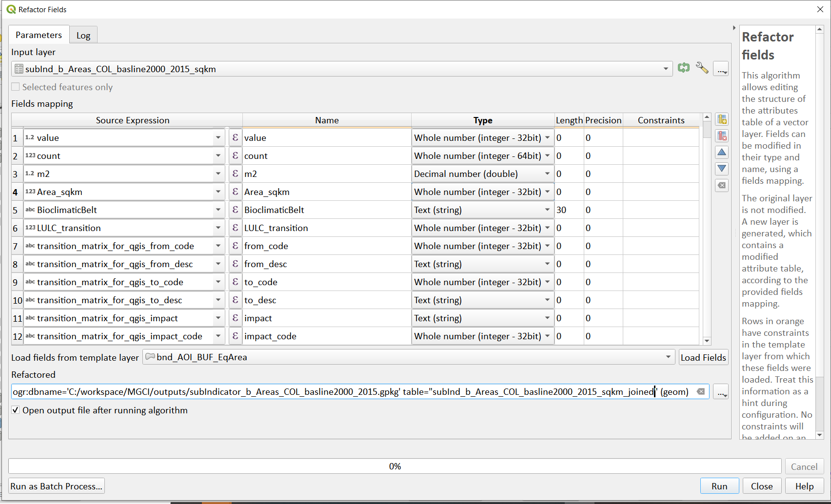Reset all fields icon beside table
The width and height of the screenshot is (831, 504).
(x=722, y=185)
